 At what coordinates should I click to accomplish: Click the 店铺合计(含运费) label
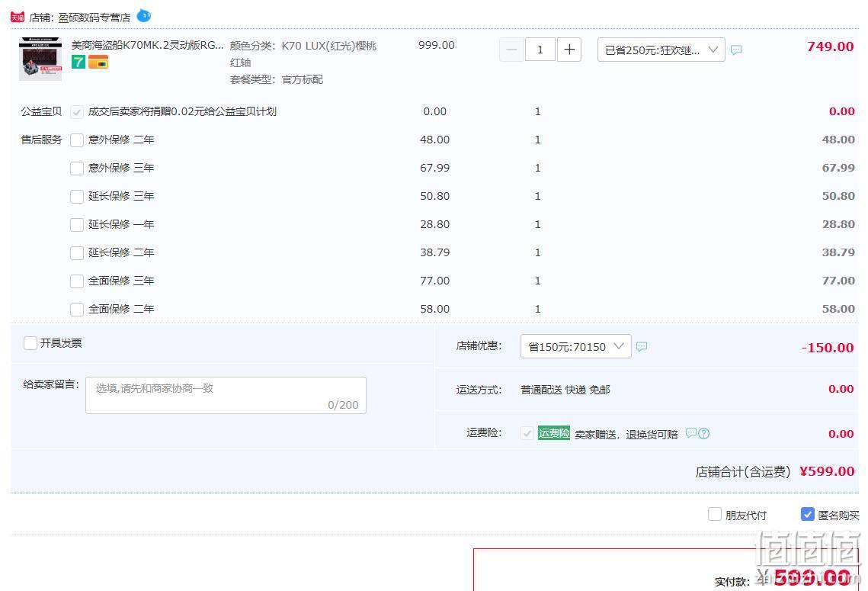point(743,472)
